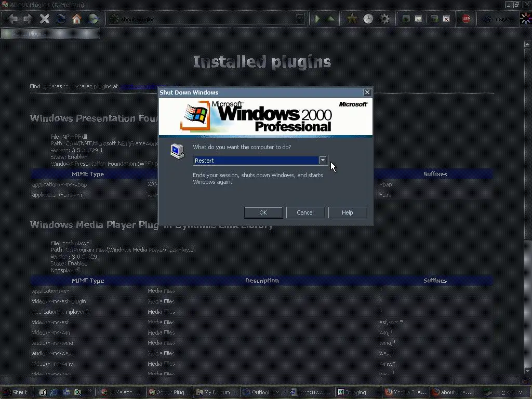Close the Shut Down Windows dialog with X
532x399 pixels.
[367, 92]
